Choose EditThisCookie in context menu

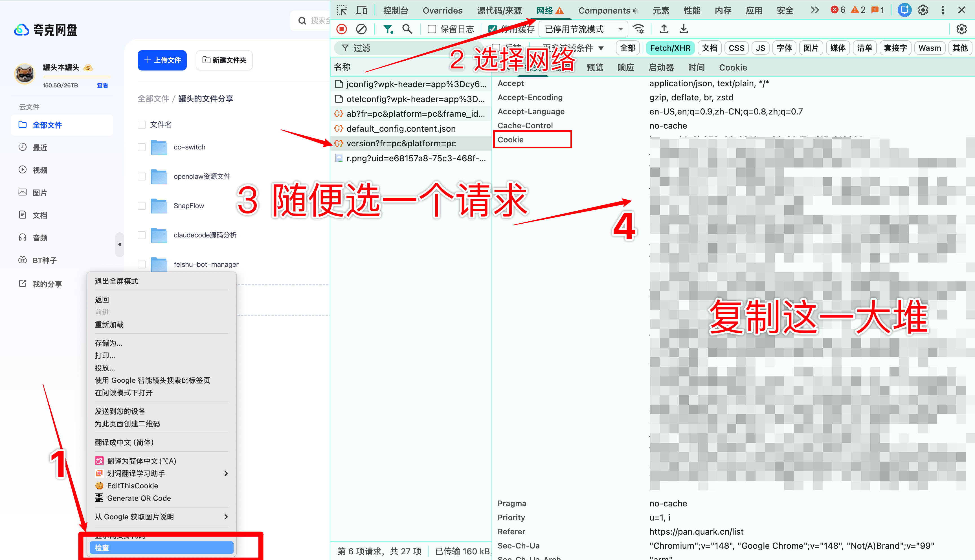[x=162, y=486]
